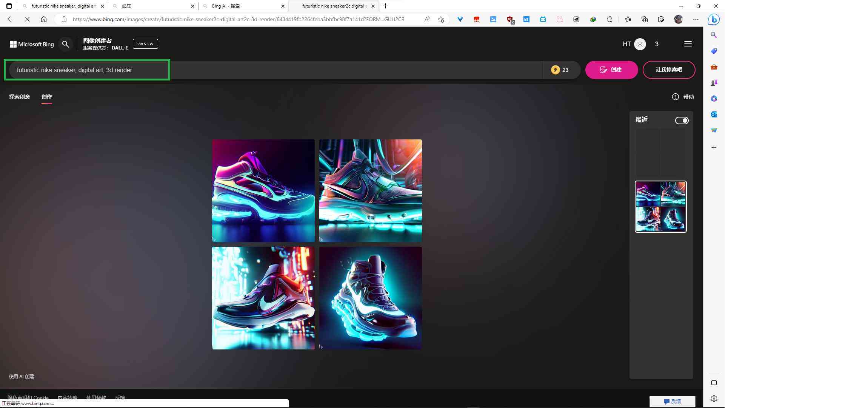Image resolution: width=868 pixels, height=408 pixels.
Task: Click the Bing homepage icon top left
Action: 31,44
